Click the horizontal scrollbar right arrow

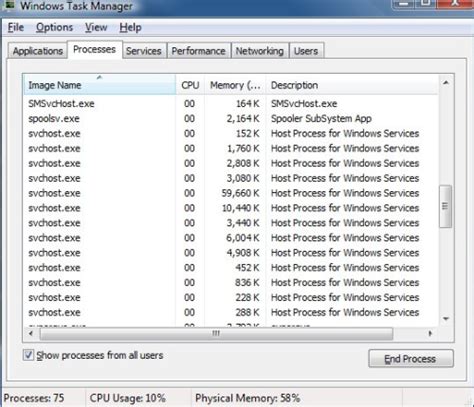pyautogui.click(x=430, y=333)
